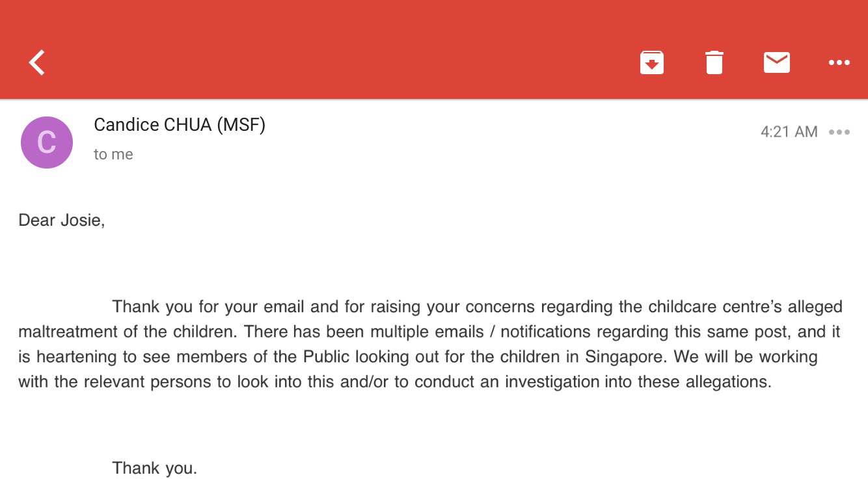Tap the purple C sender avatar
This screenshot has height=488, width=868.
coord(47,142)
